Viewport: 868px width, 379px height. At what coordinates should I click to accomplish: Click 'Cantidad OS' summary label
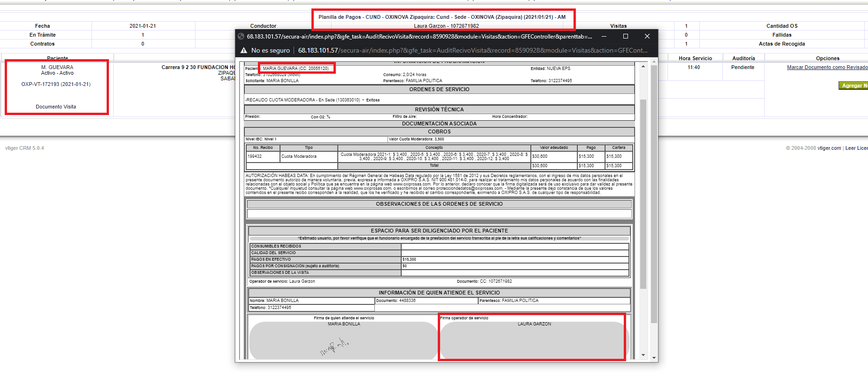click(782, 26)
